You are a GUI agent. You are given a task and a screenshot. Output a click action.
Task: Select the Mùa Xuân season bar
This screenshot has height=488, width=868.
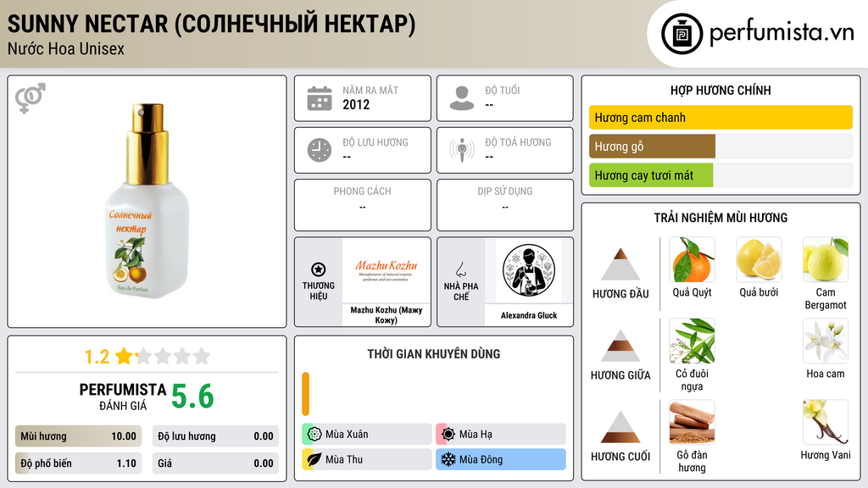[367, 435]
